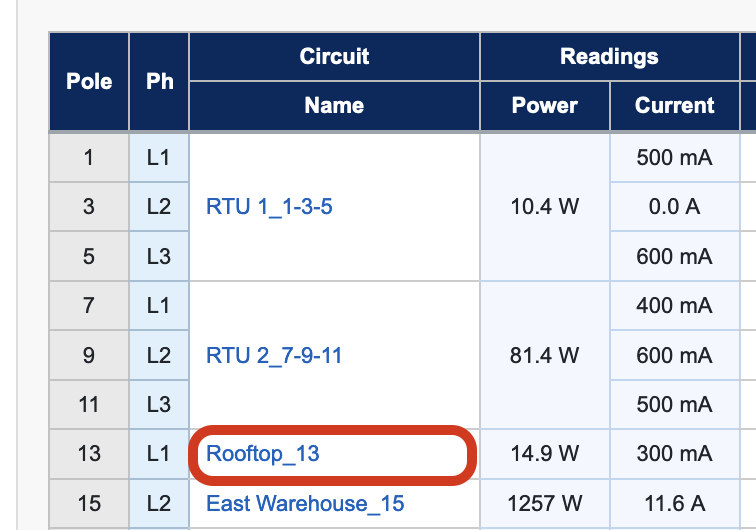Viewport: 756px width, 530px height.
Task: Select the 1257 W power reading
Action: coord(544,503)
